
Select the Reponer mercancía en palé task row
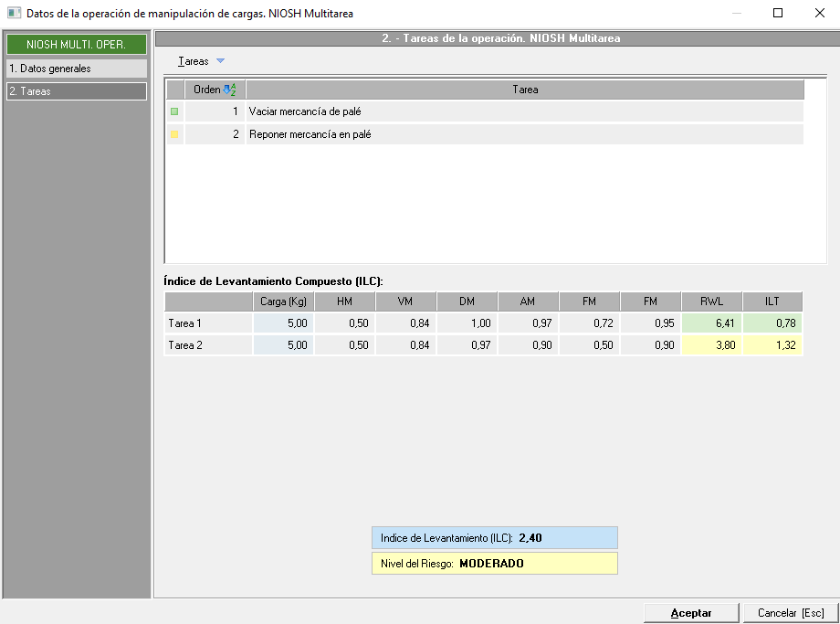[x=524, y=134]
